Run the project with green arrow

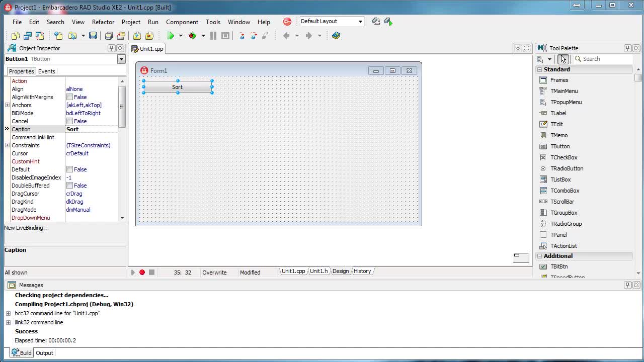coord(171,36)
